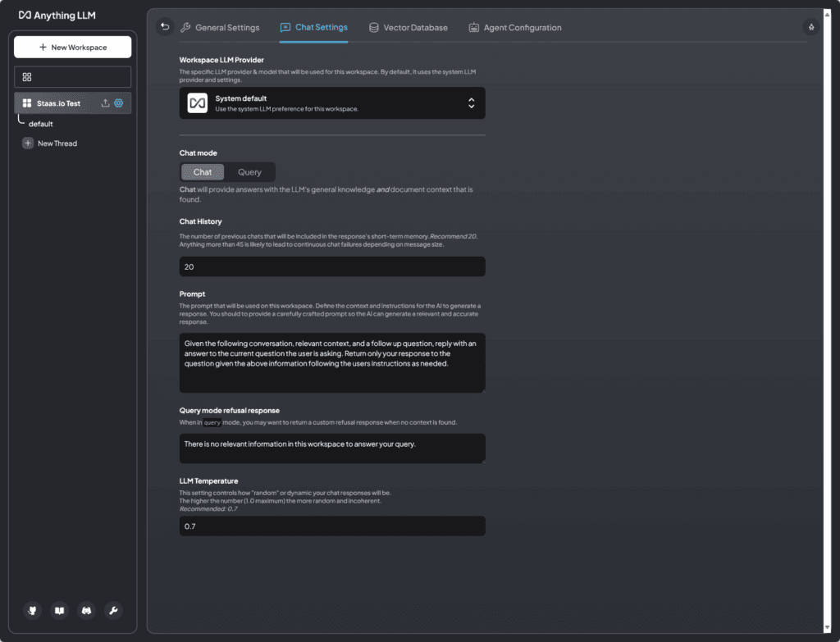
Task: Select the Staas.io Test workspace
Action: 58,102
